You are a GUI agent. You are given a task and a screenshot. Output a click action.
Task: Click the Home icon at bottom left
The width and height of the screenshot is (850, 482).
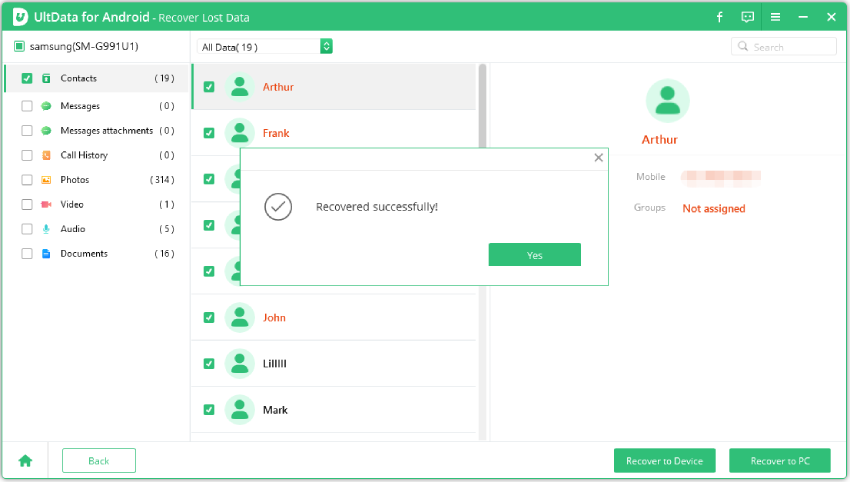pos(25,461)
